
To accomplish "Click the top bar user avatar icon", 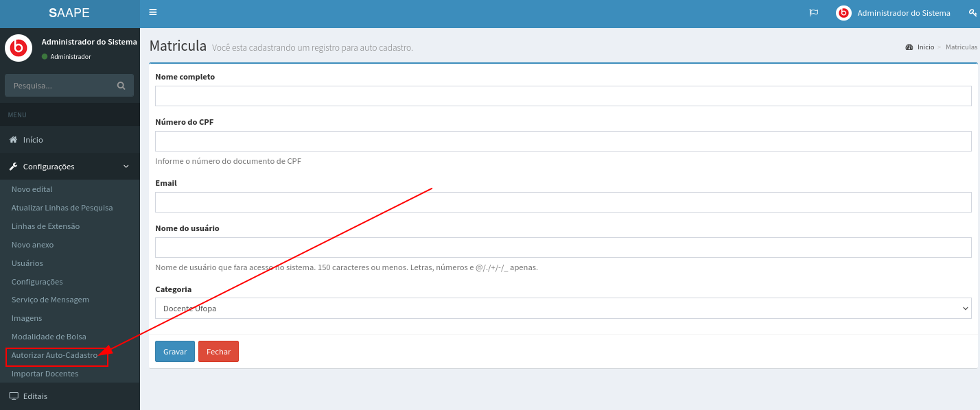I will click(843, 13).
